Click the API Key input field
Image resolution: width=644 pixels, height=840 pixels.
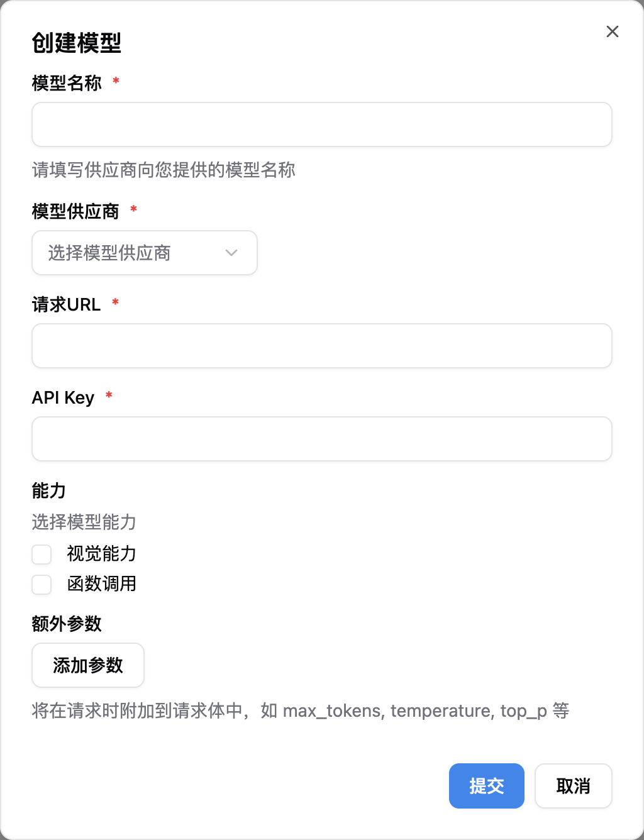click(x=321, y=439)
